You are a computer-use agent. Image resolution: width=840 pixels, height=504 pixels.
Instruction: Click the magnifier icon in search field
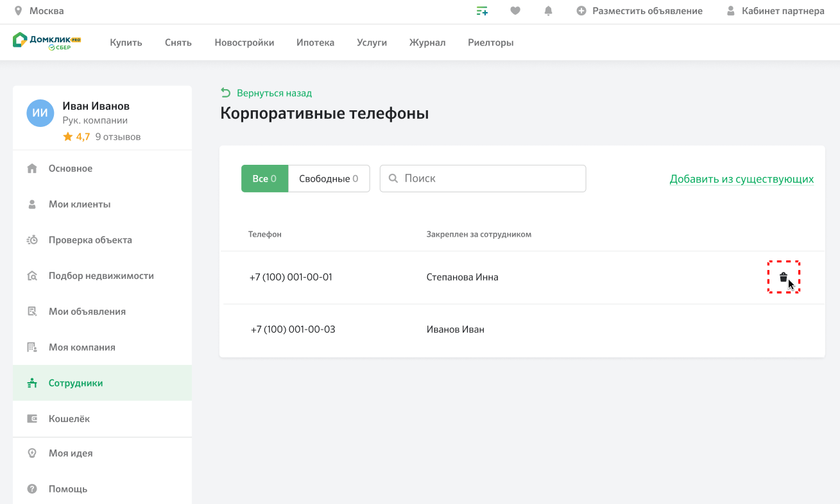[394, 178]
